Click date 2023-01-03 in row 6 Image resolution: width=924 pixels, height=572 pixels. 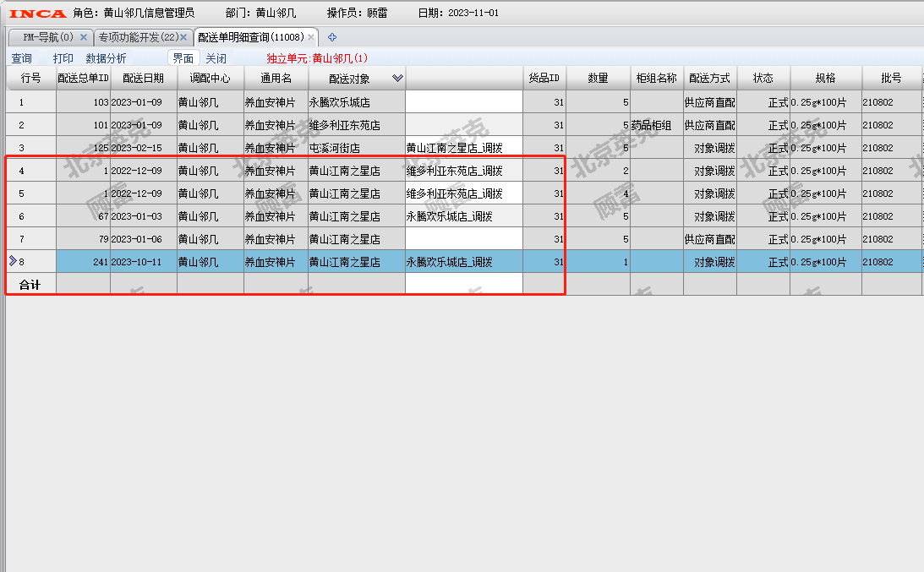coord(143,216)
